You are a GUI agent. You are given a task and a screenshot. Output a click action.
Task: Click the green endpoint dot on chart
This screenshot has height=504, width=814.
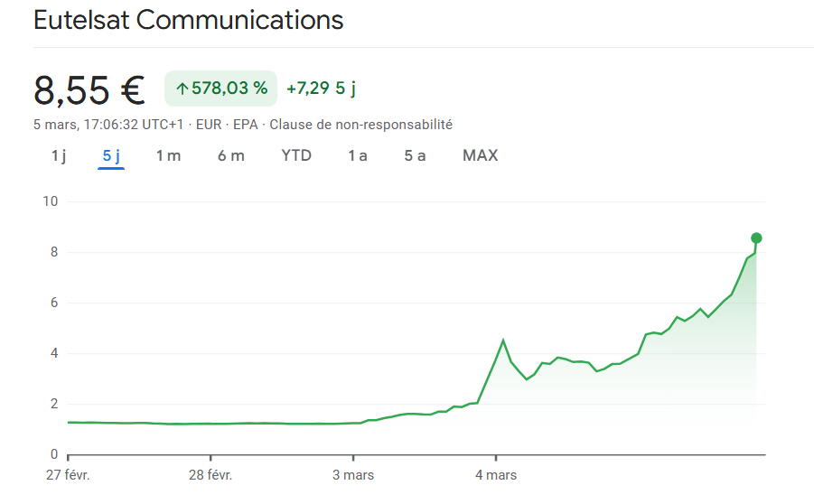click(756, 238)
